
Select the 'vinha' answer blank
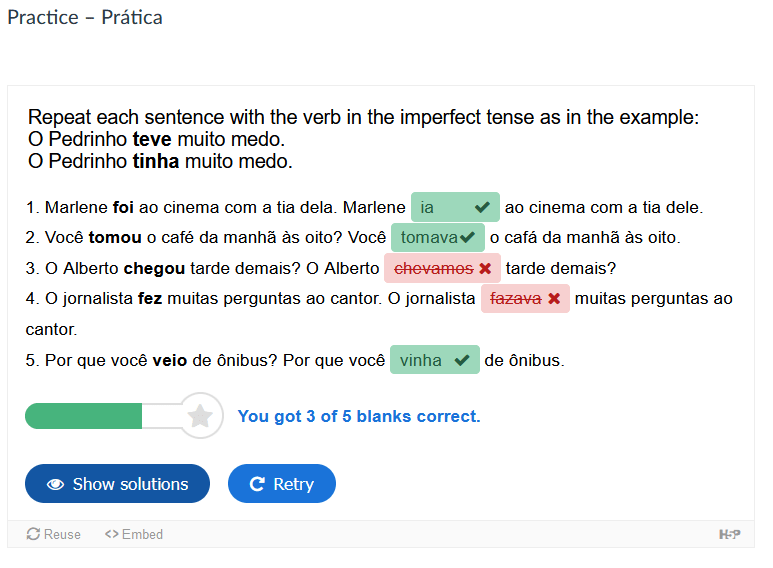pyautogui.click(x=420, y=360)
